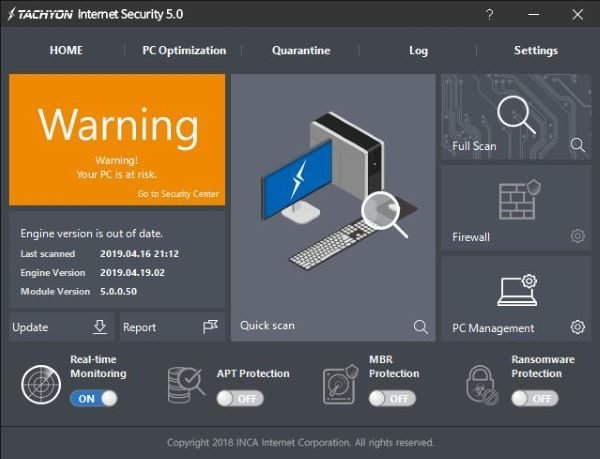Click the MBR Protection disk icon

tap(340, 385)
